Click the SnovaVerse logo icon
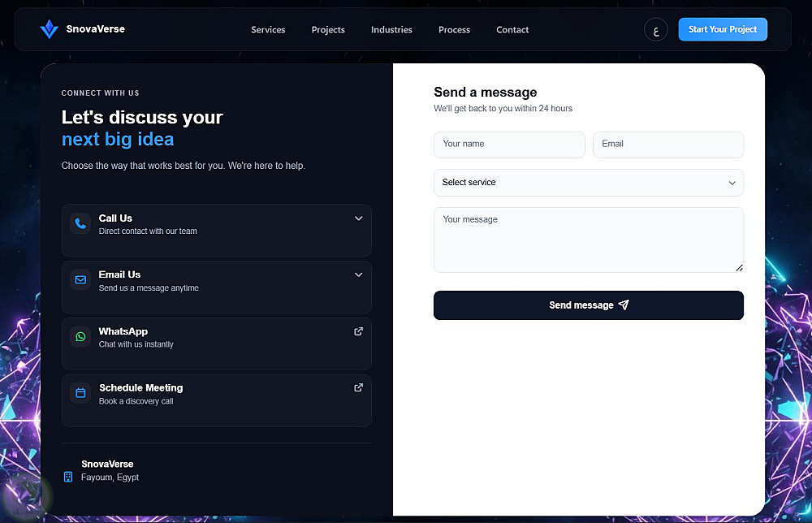812x523 pixels. pyautogui.click(x=50, y=30)
